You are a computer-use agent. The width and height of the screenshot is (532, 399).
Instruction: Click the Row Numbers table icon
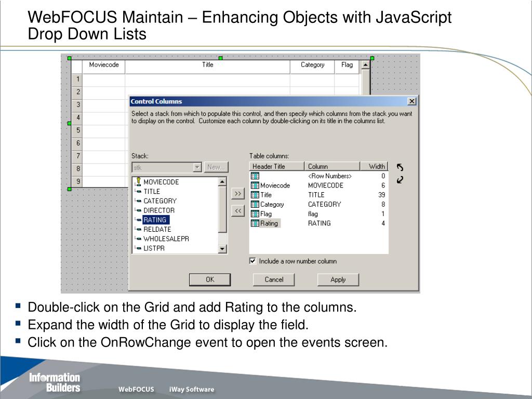click(255, 176)
